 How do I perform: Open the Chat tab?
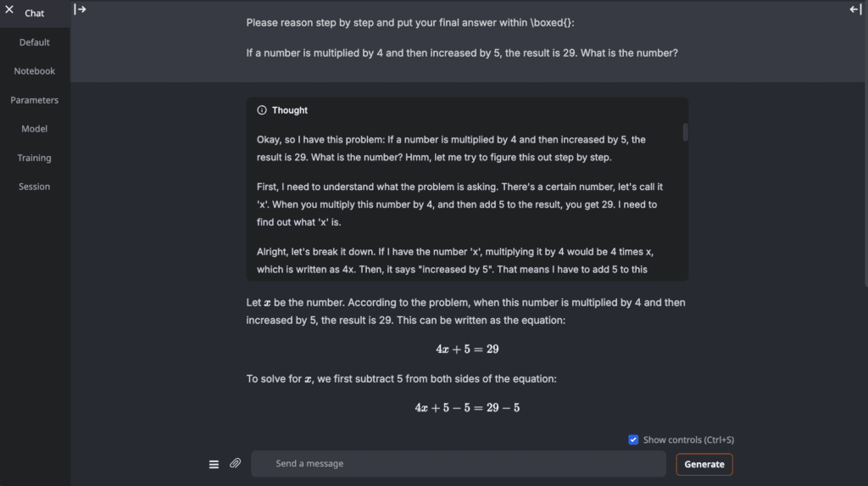(34, 14)
